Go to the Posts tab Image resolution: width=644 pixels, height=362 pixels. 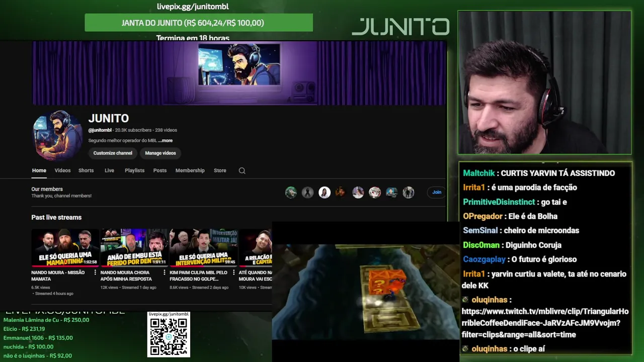(x=160, y=170)
